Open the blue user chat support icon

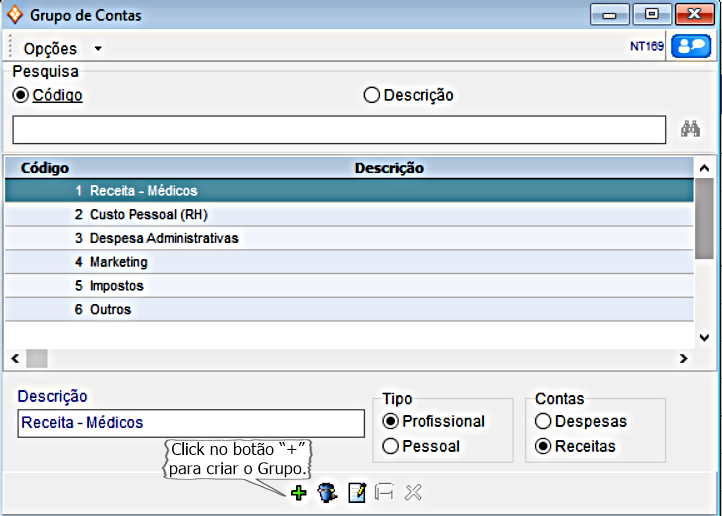point(691,46)
